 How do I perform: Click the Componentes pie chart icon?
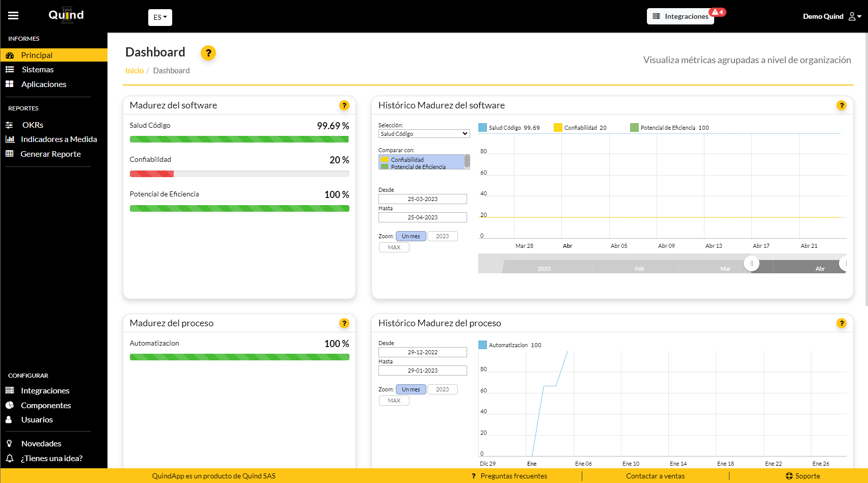pyautogui.click(x=10, y=405)
